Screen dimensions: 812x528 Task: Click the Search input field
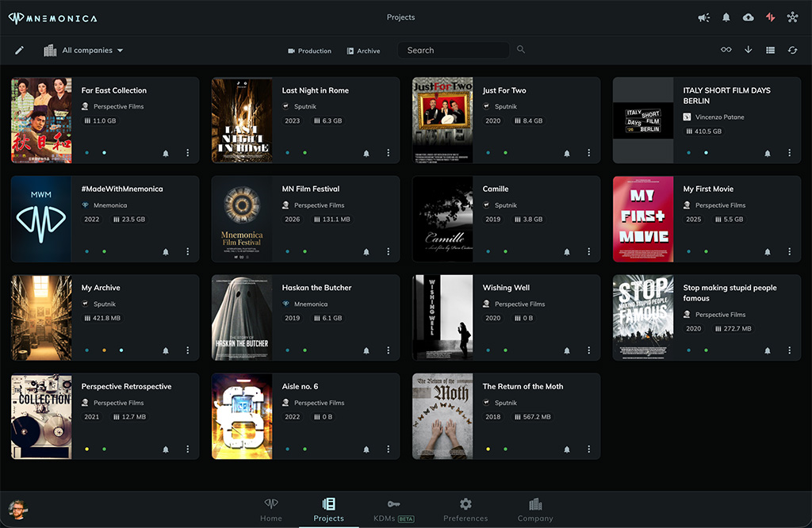454,50
